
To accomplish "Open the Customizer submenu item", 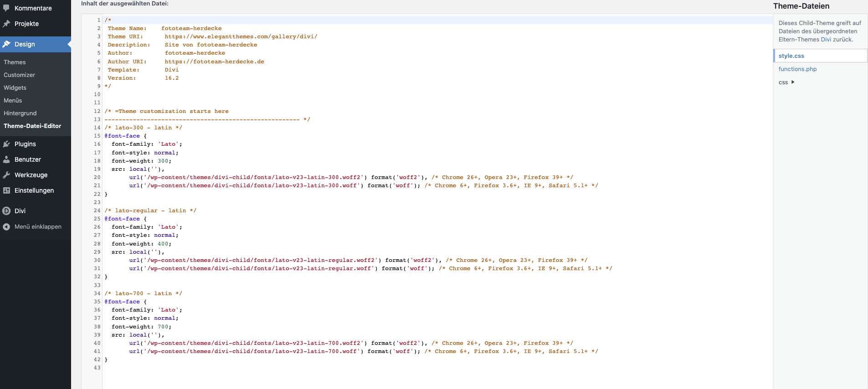I will coord(19,75).
